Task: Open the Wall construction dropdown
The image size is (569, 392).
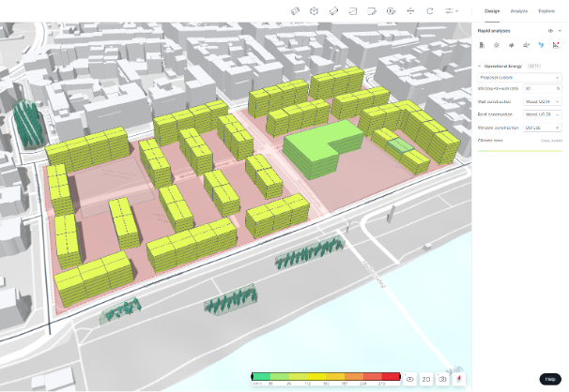Action: [544, 100]
